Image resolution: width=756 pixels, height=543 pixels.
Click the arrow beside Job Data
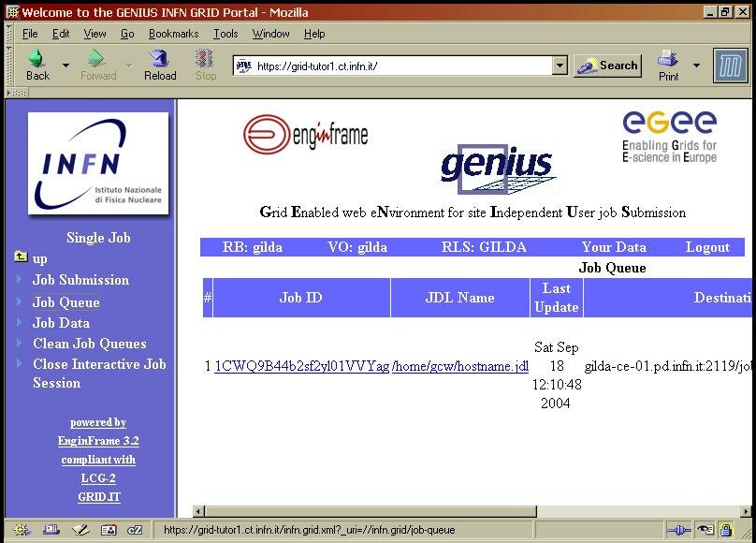click(x=19, y=322)
